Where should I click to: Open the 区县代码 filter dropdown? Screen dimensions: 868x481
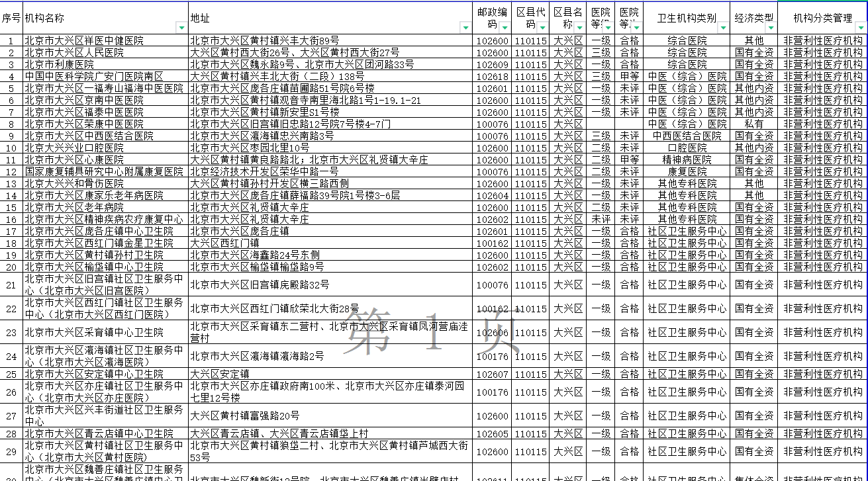[542, 28]
